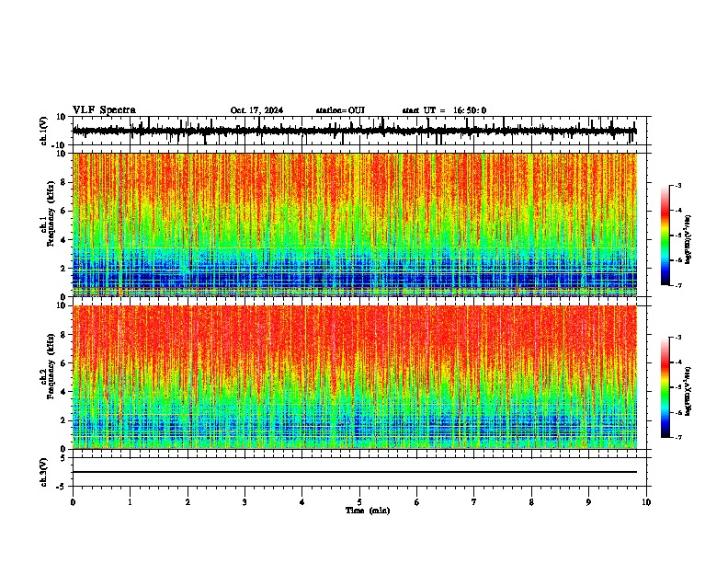Click time axis tick label "8"
Screen dimensions: 728x563
point(531,502)
